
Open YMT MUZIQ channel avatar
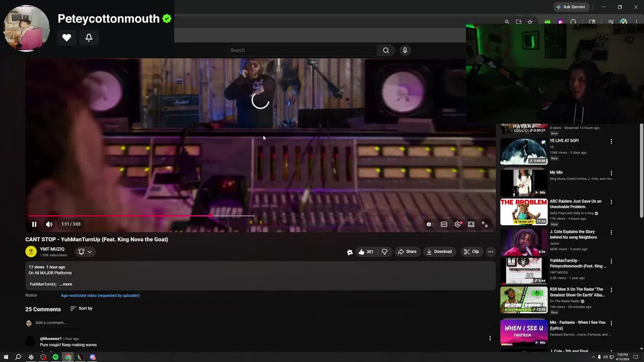point(31,251)
